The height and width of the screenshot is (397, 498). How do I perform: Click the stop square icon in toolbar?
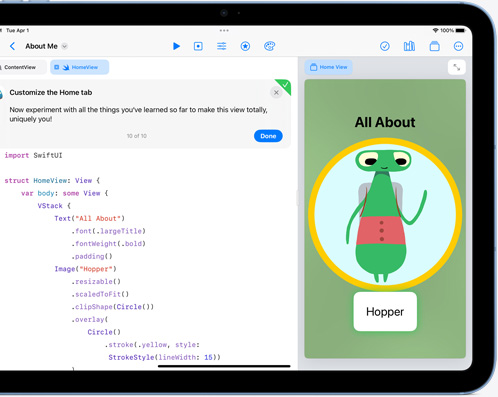(198, 46)
